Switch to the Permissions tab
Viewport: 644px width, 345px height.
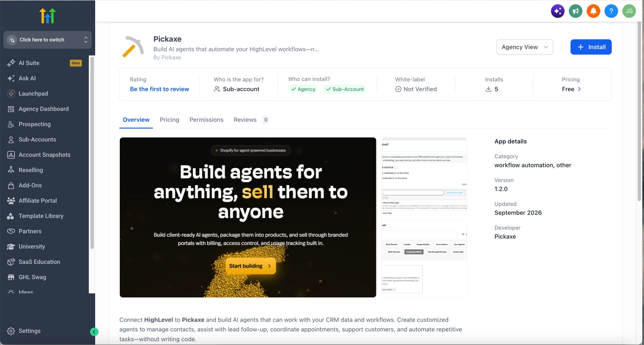click(x=206, y=120)
